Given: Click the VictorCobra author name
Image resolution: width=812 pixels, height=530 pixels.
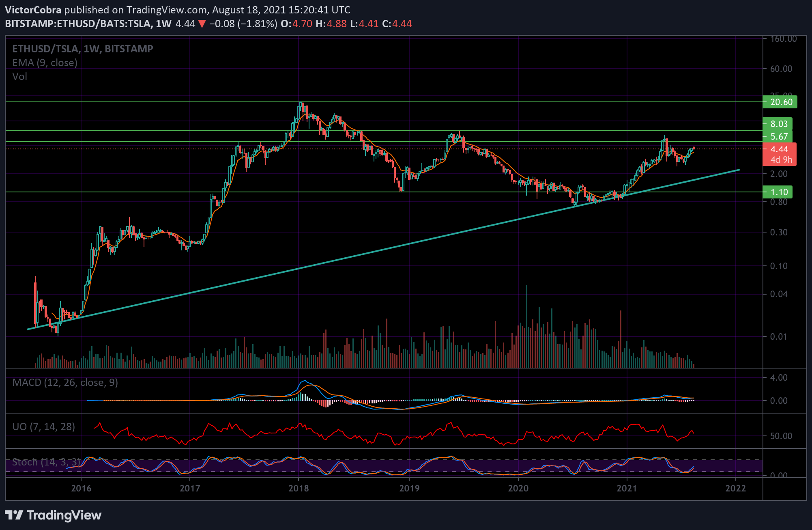Looking at the screenshot, I should [33, 10].
